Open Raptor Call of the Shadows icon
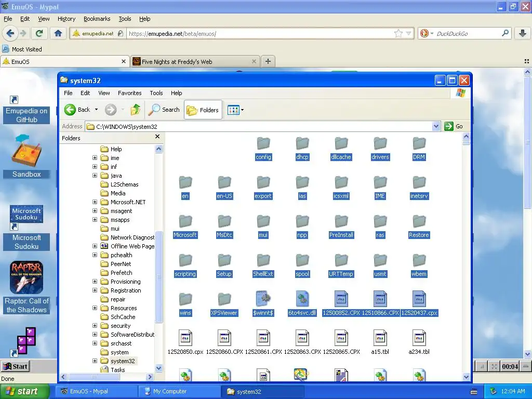 coord(26,287)
